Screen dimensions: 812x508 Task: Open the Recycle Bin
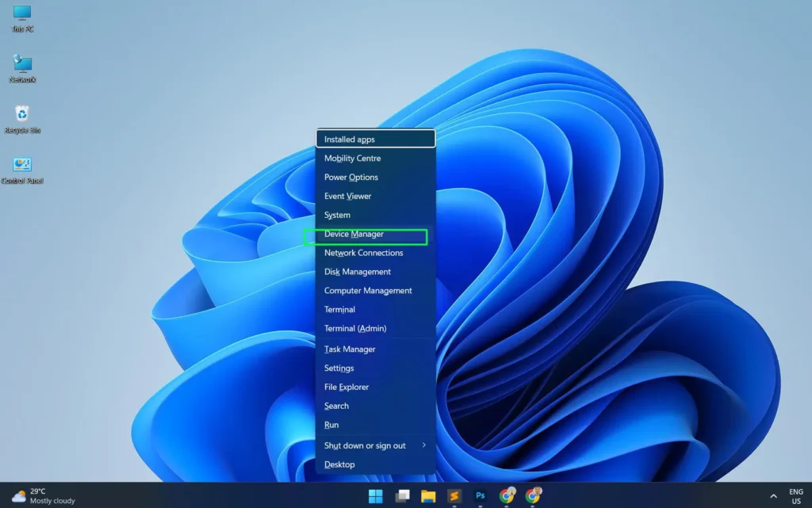pos(21,117)
